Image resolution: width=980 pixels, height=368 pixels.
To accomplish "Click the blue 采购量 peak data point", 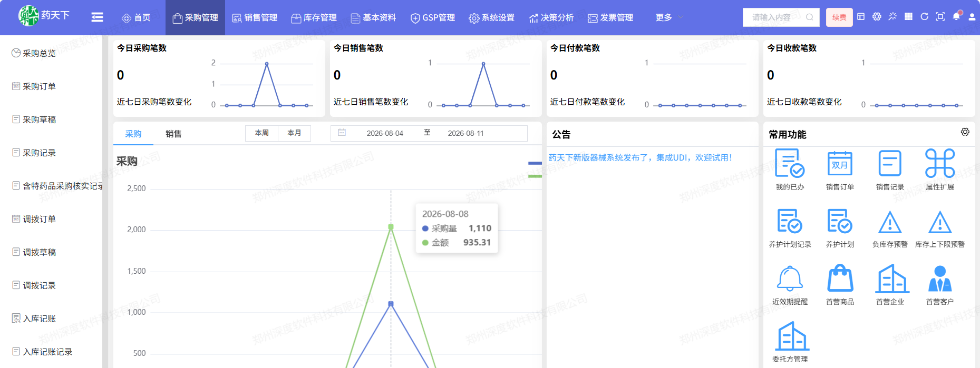I will click(391, 304).
